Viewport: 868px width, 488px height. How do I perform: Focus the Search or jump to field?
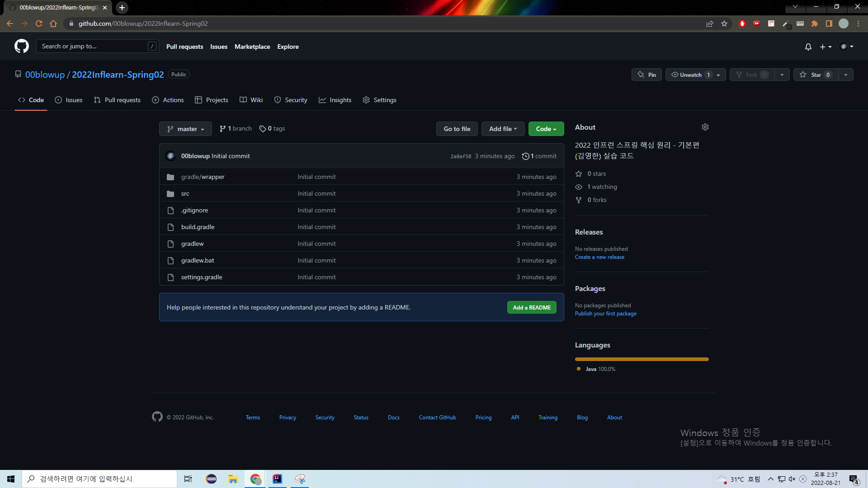93,46
